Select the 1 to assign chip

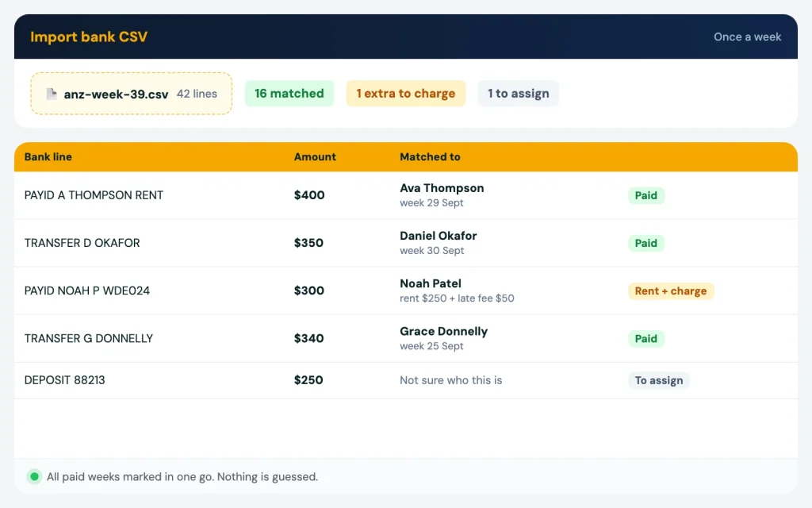(x=519, y=94)
